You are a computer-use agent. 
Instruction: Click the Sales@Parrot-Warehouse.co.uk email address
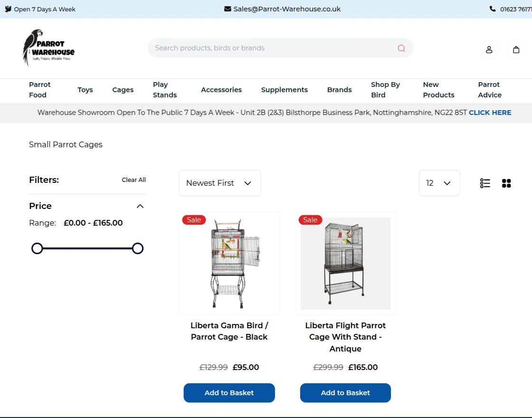287,9
